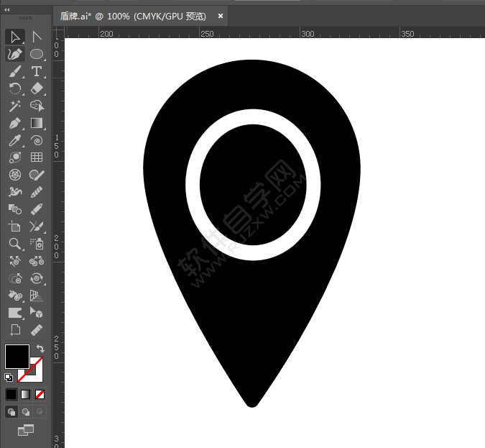
Task: Switch to Draw Normal mode
Action: 11,412
